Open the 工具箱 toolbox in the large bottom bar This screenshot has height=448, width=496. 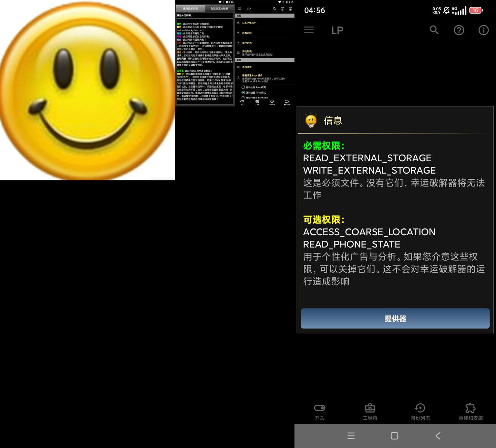(x=370, y=411)
